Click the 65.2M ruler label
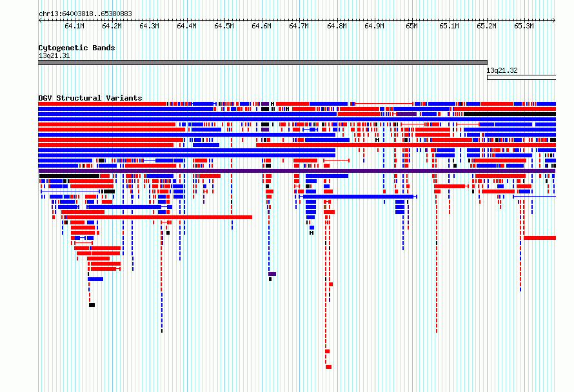Image resolution: width=574 pixels, height=392 pixels. pos(486,26)
